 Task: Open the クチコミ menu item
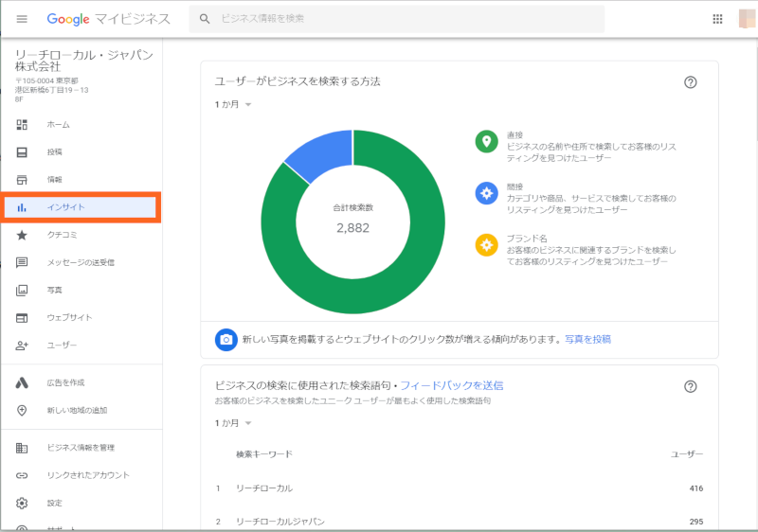81,235
